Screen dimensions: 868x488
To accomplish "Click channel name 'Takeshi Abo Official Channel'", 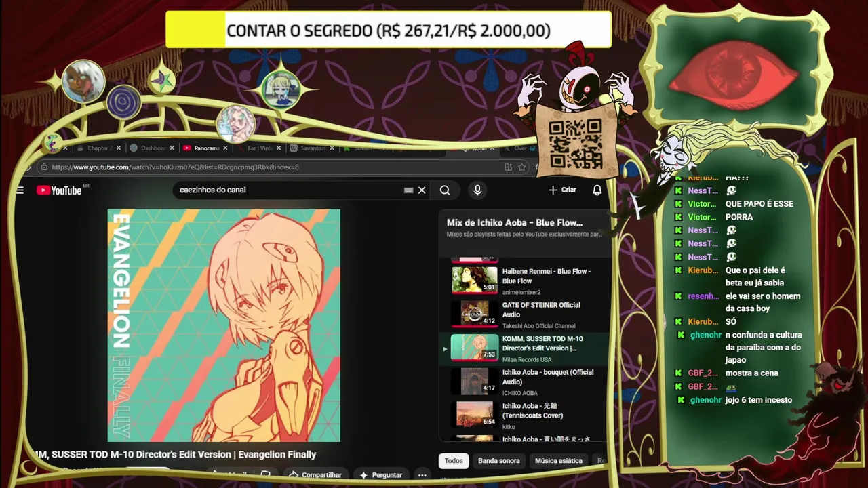I will (x=539, y=326).
